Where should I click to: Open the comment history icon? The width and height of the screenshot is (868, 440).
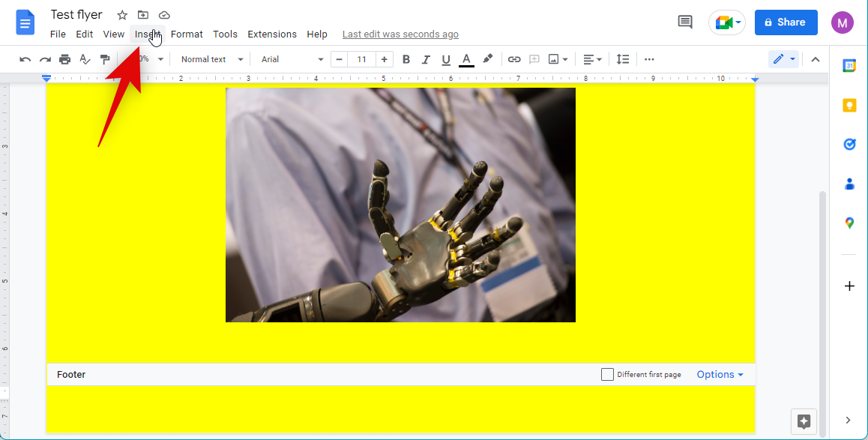(684, 22)
